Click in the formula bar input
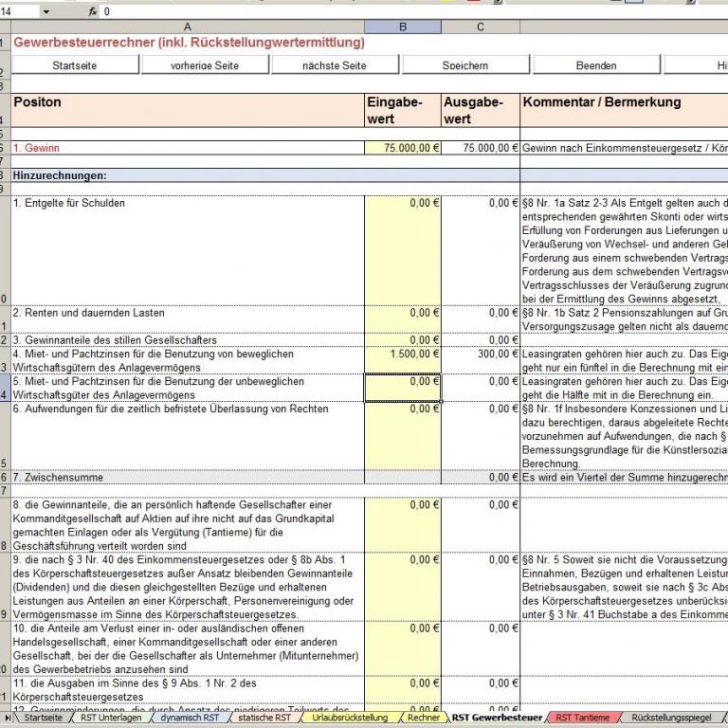 point(379,11)
